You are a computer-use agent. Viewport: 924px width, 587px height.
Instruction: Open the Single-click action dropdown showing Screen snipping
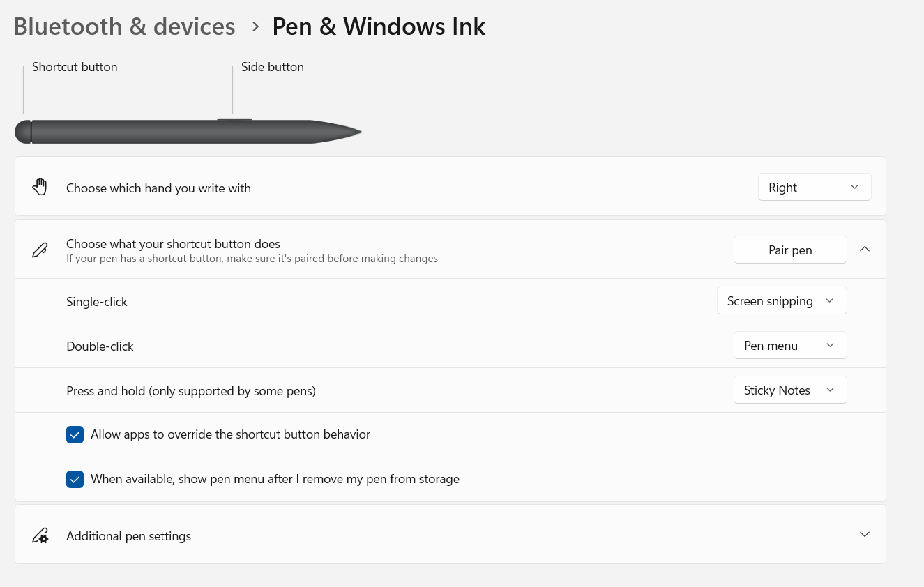(x=782, y=300)
